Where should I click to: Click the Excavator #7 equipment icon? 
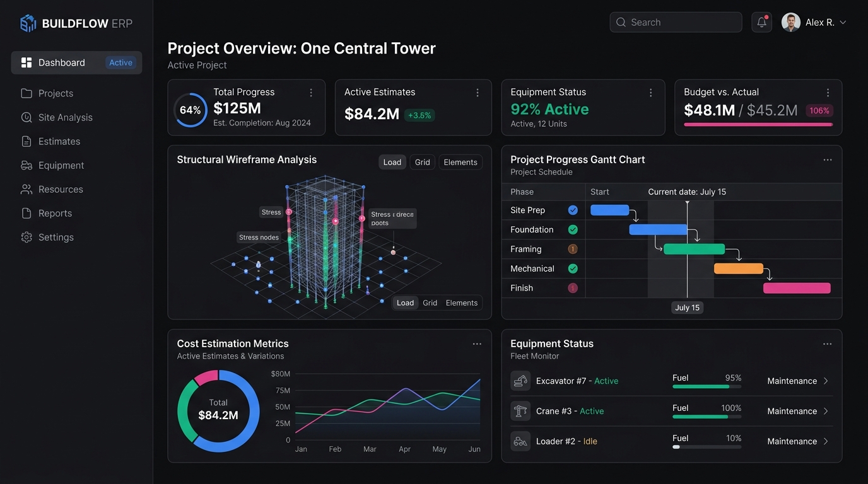pos(520,381)
